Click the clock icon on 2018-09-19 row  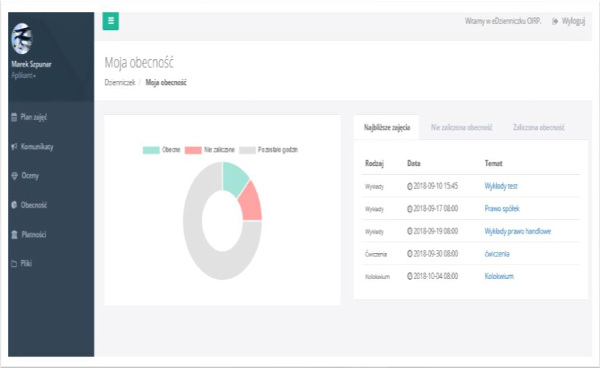409,231
